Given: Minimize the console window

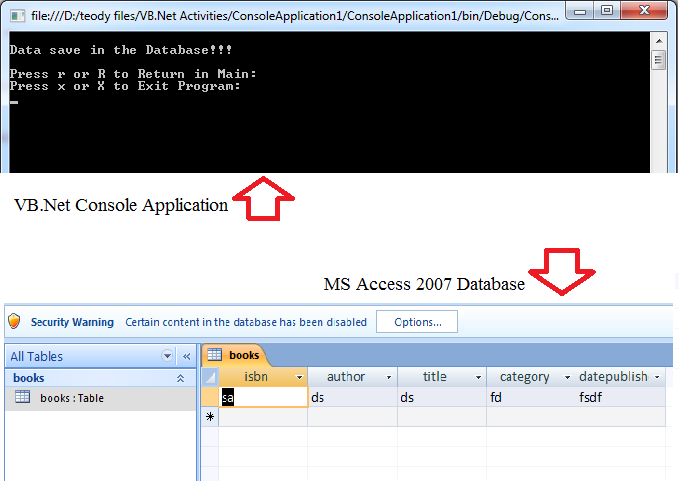Looking at the screenshot, I should 580,11.
